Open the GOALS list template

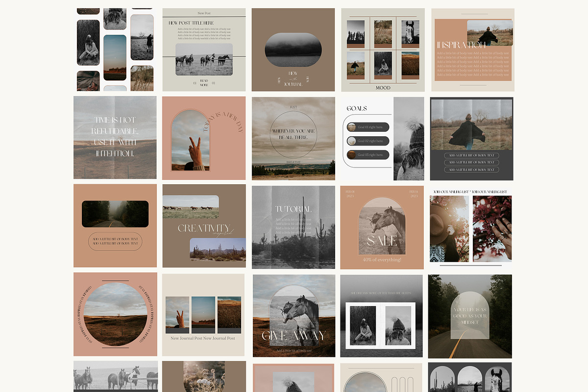tap(382, 139)
